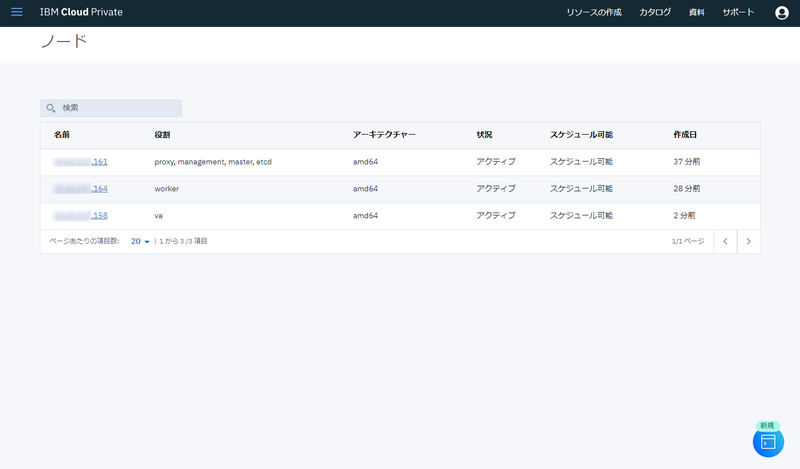Sort by the 状況 column header

point(484,135)
